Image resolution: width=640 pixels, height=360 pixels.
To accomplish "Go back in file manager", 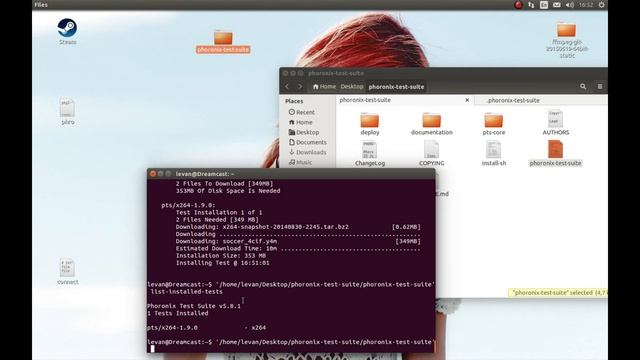I will tap(287, 87).
